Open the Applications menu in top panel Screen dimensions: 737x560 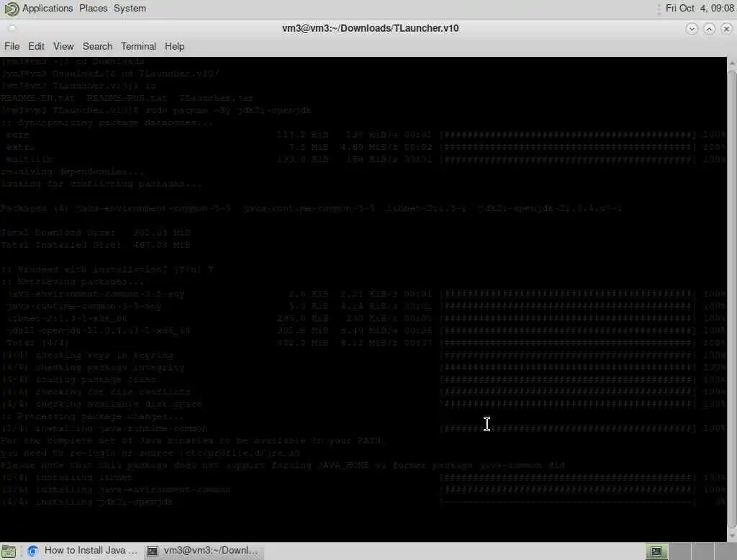(48, 9)
